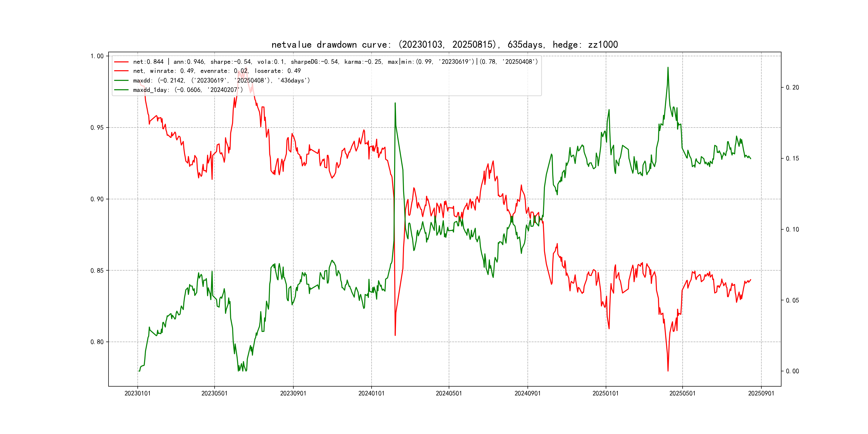This screenshot has width=868, height=434.
Task: Click the 0.20 right y-axis label
Action: [x=792, y=88]
